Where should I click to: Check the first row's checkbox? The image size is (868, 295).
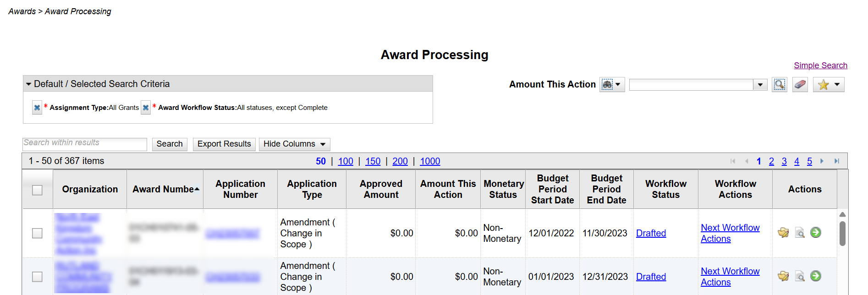click(37, 233)
